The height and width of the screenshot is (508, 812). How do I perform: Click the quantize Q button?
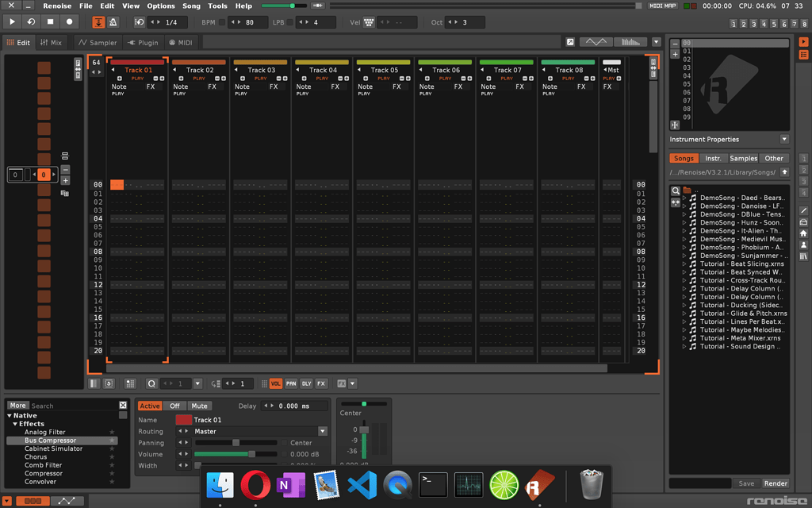coord(151,383)
